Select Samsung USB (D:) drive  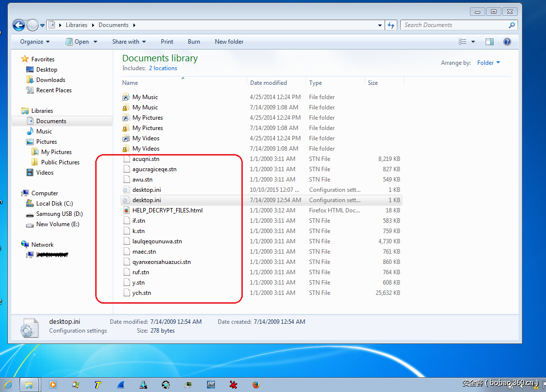click(59, 214)
